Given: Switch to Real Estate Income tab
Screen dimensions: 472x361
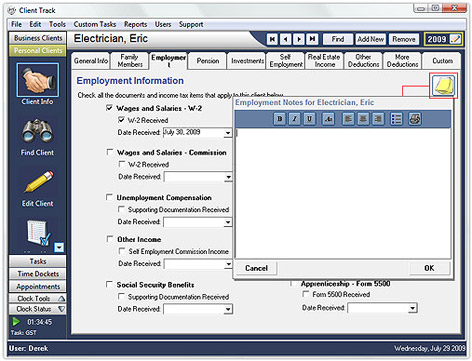Looking at the screenshot, I should [x=324, y=61].
